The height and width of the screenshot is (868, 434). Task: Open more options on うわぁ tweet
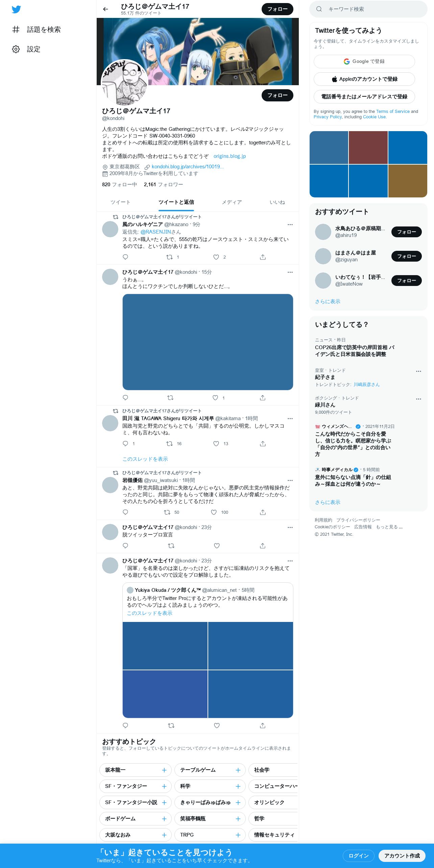click(290, 272)
